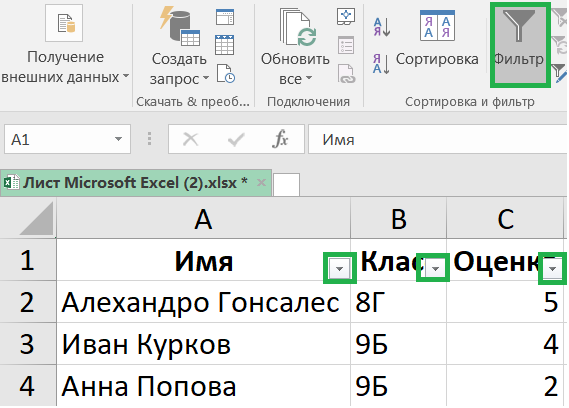569x408 pixels.
Task: Toggle the Фильтр funnel button
Action: click(520, 44)
